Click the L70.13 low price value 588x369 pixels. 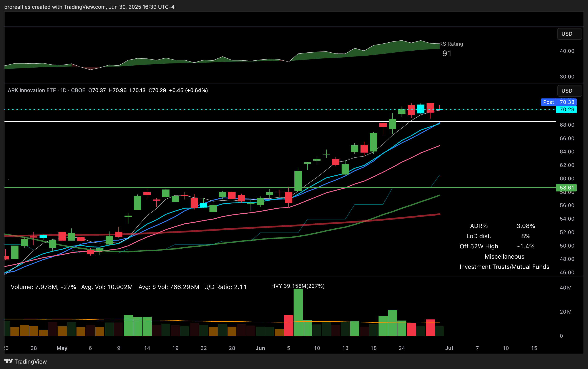(x=138, y=90)
